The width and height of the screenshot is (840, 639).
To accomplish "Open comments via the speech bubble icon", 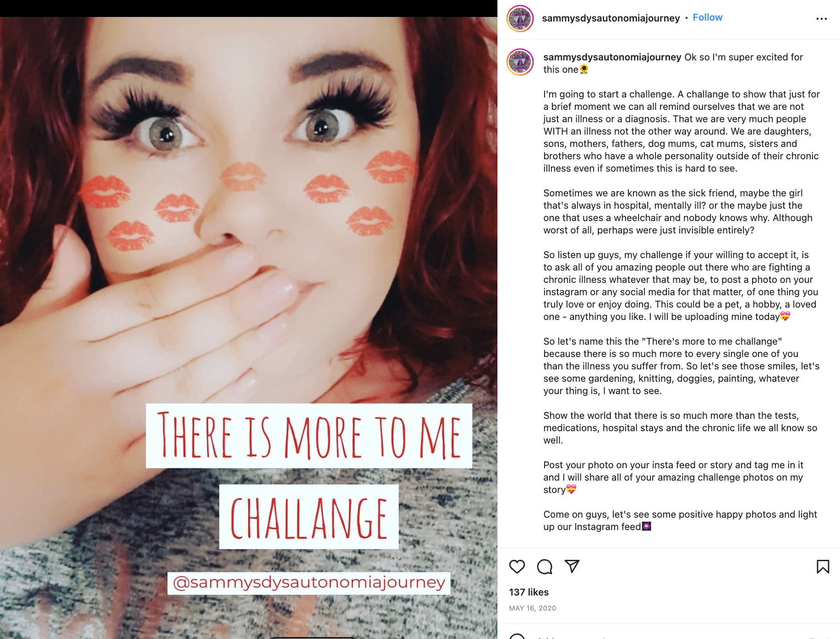I will point(545,567).
